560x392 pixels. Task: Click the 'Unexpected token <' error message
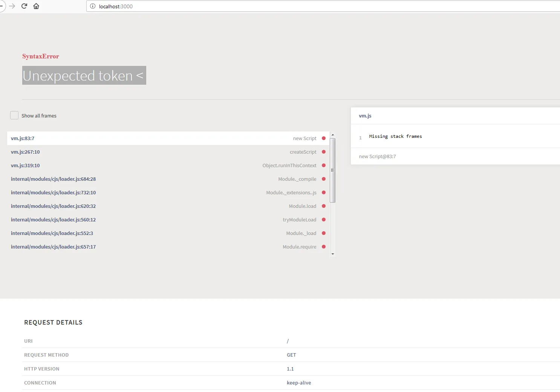(x=84, y=75)
